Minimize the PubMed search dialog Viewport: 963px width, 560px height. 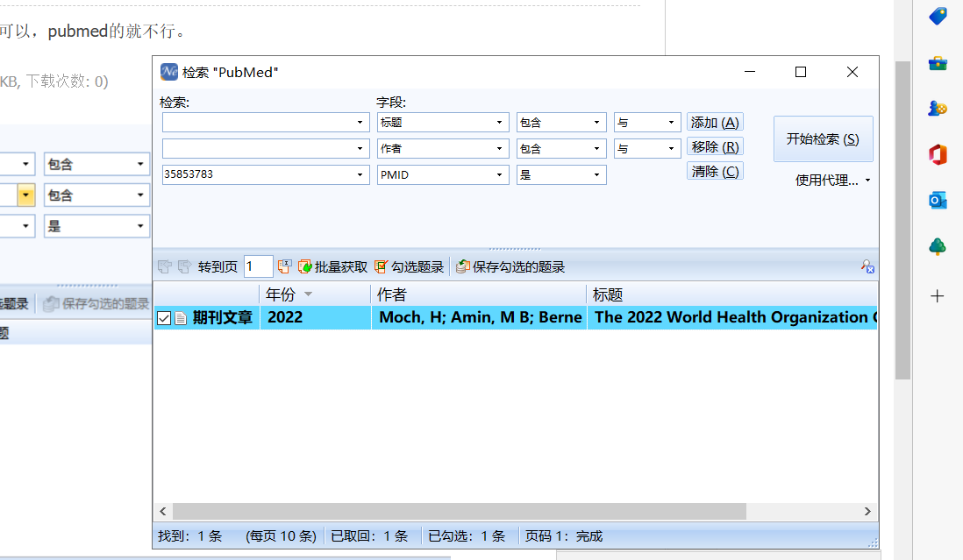click(750, 72)
